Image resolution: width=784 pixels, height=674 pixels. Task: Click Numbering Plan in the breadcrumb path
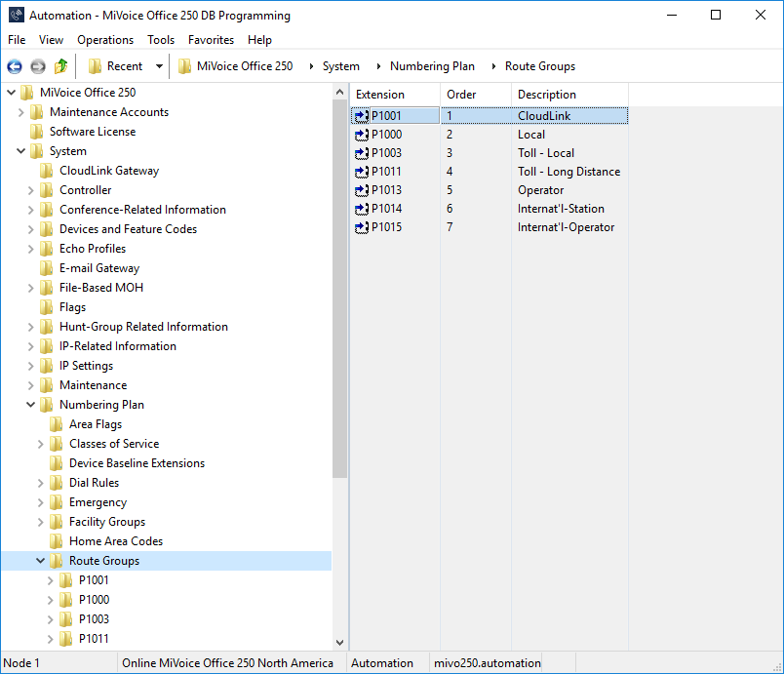click(432, 66)
